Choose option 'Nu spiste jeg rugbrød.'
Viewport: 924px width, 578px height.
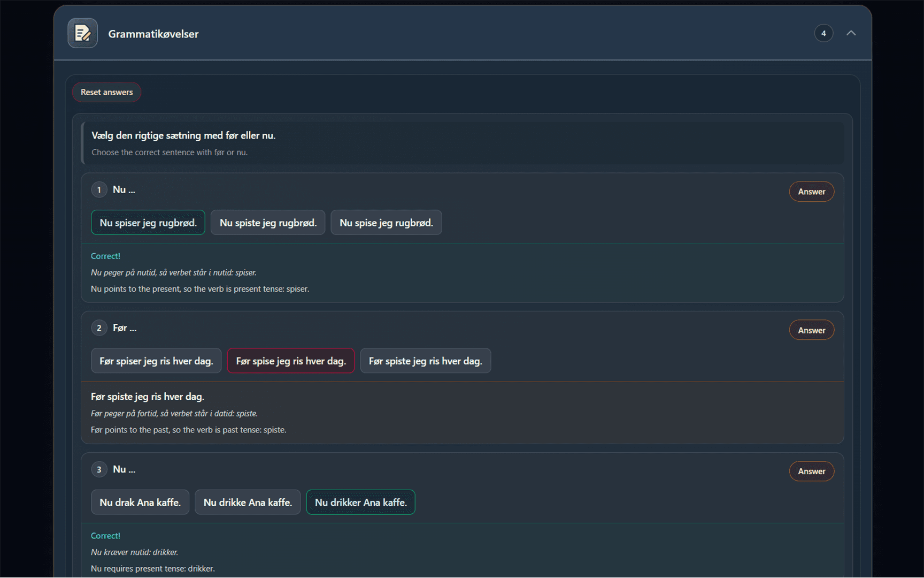click(268, 223)
